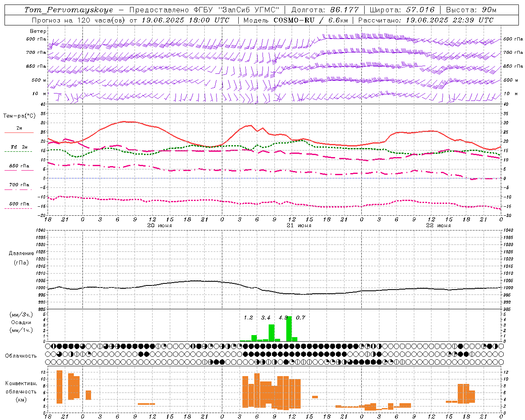Click the '20 июня' date label
Viewport: 525px width, 420px height.
click(160, 225)
